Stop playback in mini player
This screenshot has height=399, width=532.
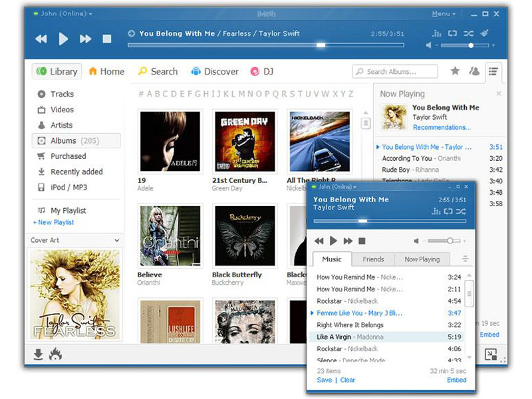pyautogui.click(x=362, y=241)
